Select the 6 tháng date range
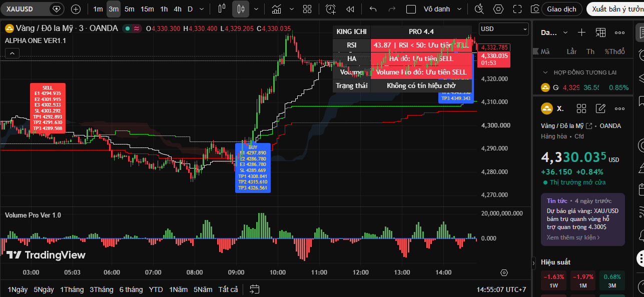Screen dimensions: 644x297 pyautogui.click(x=131, y=289)
